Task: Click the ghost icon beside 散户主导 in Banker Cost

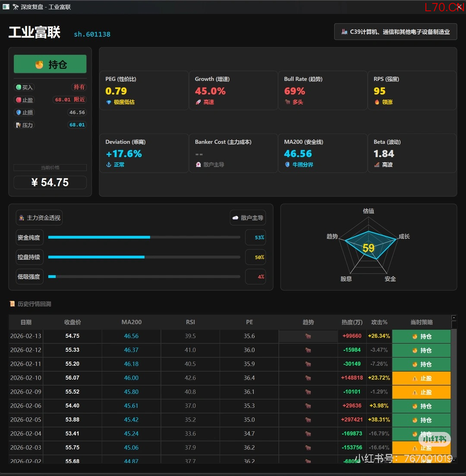Action: click(x=198, y=165)
